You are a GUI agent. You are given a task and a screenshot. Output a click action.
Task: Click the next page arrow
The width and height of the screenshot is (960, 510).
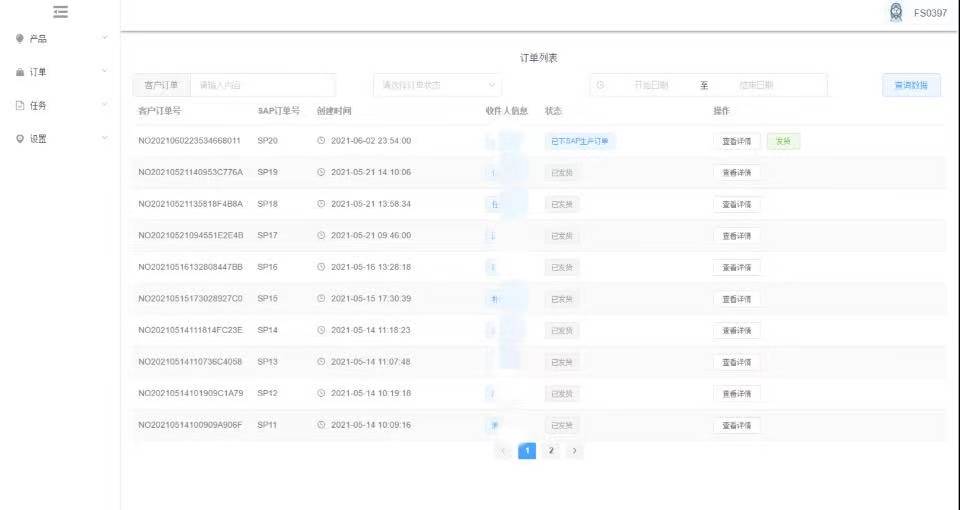(575, 451)
